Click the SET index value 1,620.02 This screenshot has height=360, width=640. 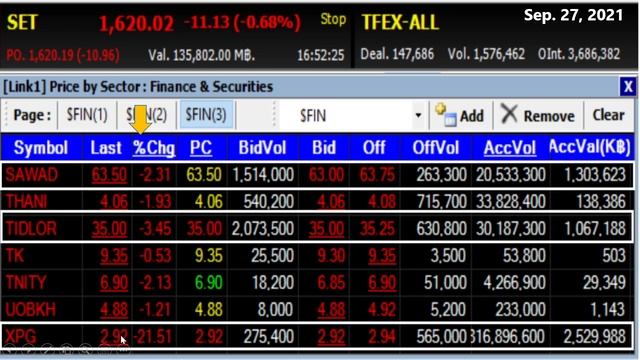coord(136,23)
